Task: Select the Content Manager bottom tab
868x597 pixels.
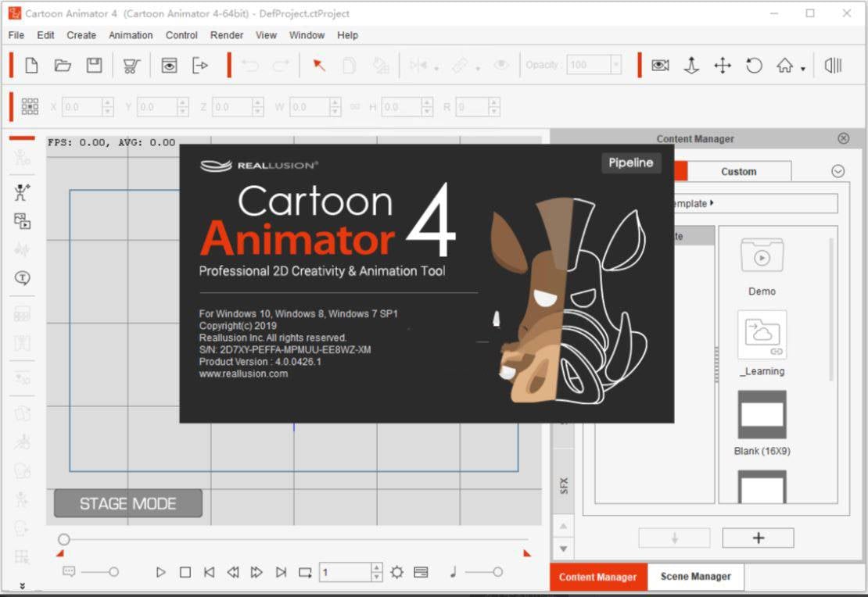Action: [598, 577]
